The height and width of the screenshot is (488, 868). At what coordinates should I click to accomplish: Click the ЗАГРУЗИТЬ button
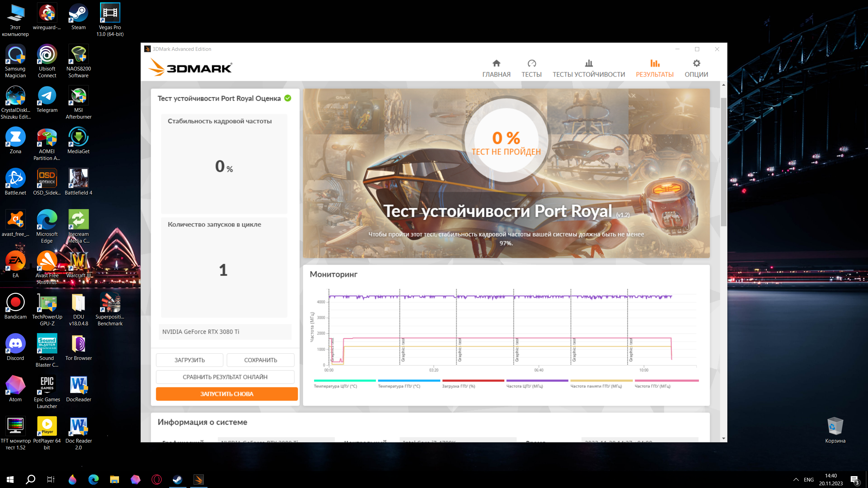coord(190,360)
